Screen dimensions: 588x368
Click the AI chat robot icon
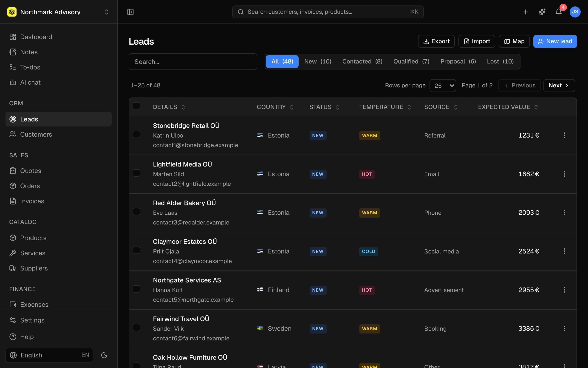point(13,83)
